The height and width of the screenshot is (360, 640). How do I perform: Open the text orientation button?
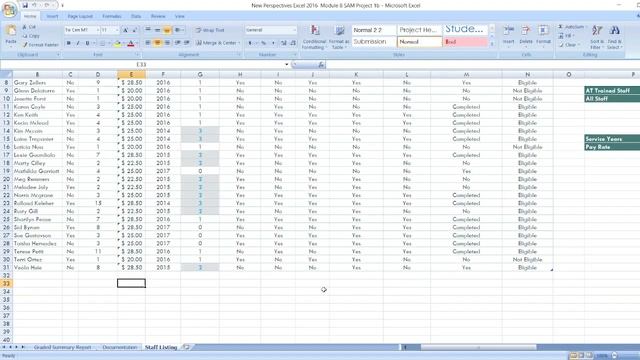[179, 30]
